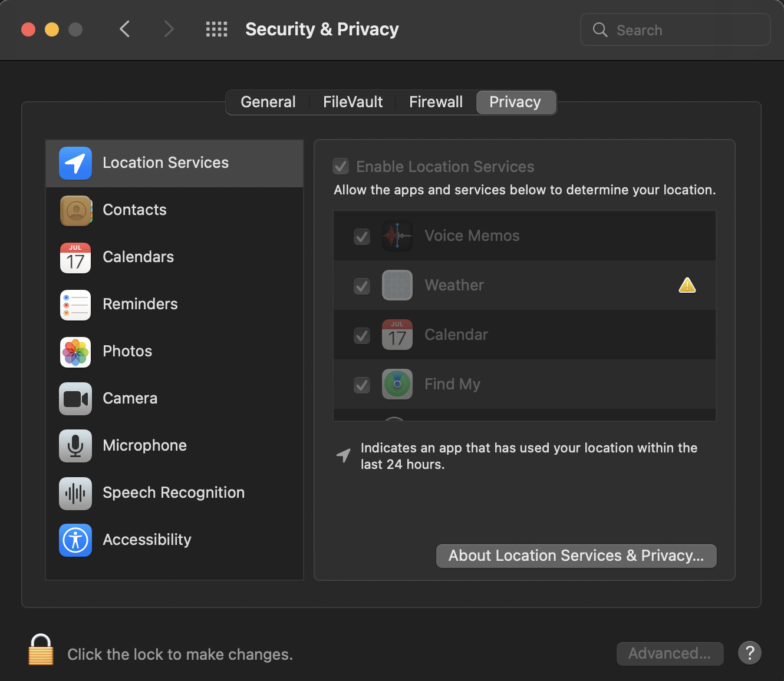Viewport: 784px width, 681px height.
Task: Select Calendars in the privacy list
Action: pyautogui.click(x=174, y=257)
